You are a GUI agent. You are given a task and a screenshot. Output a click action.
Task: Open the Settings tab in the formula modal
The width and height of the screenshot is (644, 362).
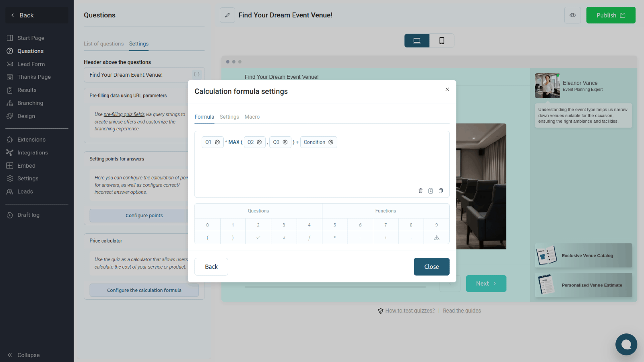229,117
